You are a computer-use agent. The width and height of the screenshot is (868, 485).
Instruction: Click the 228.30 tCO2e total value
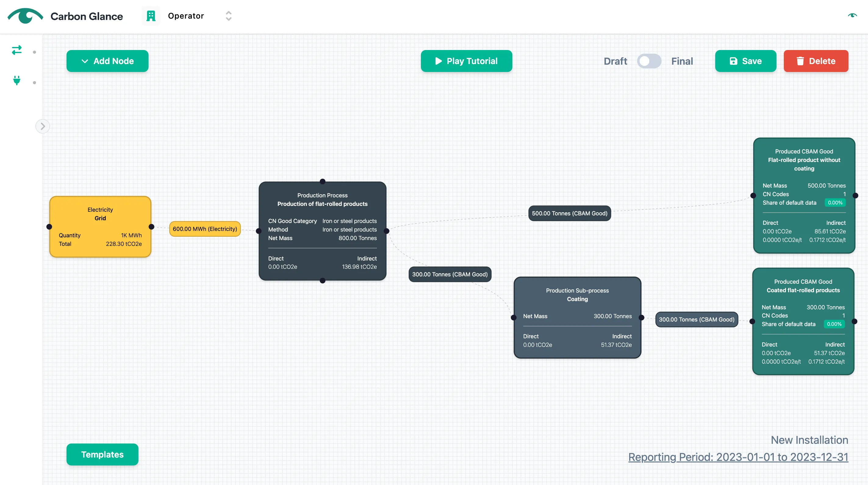tap(124, 244)
